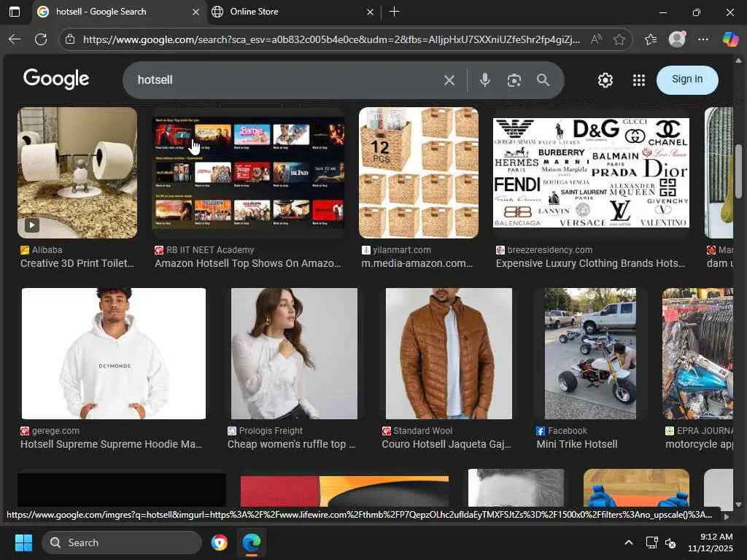This screenshot has height=560, width=747.
Task: Open the blue motorcycle image
Action: pyautogui.click(x=697, y=354)
